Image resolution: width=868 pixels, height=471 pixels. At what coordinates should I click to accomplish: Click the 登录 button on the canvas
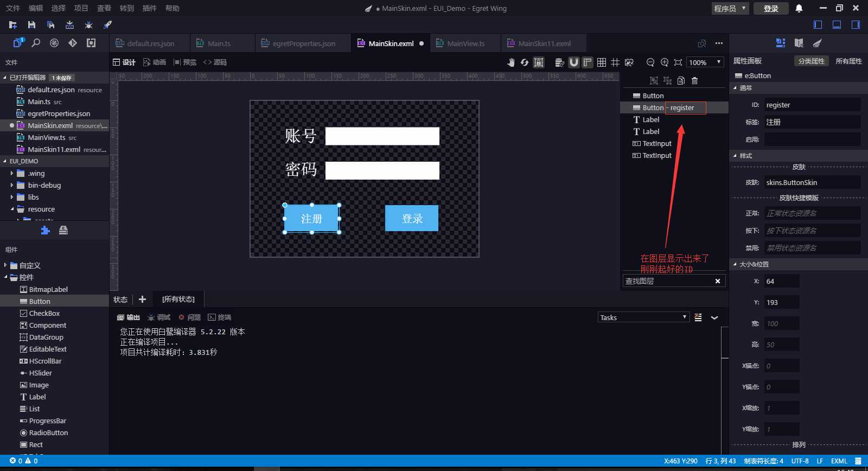click(x=412, y=218)
